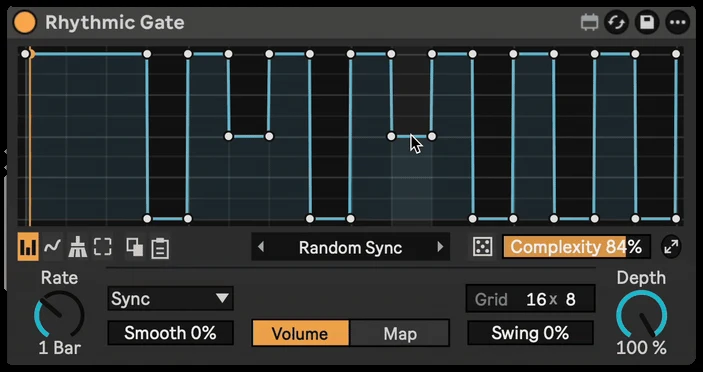Image resolution: width=703 pixels, height=372 pixels.
Task: Click the 100 % depth value
Action: [642, 348]
